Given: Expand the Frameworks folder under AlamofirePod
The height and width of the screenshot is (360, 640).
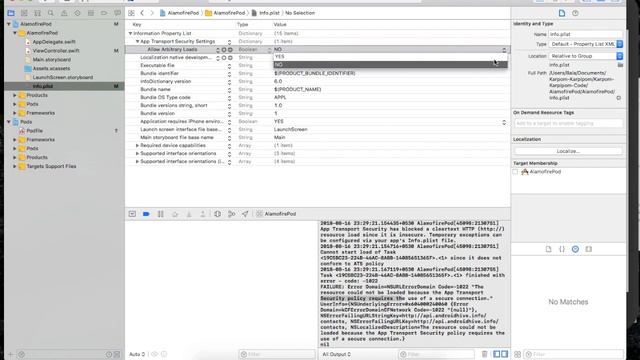Looking at the screenshot, I should coord(15,113).
